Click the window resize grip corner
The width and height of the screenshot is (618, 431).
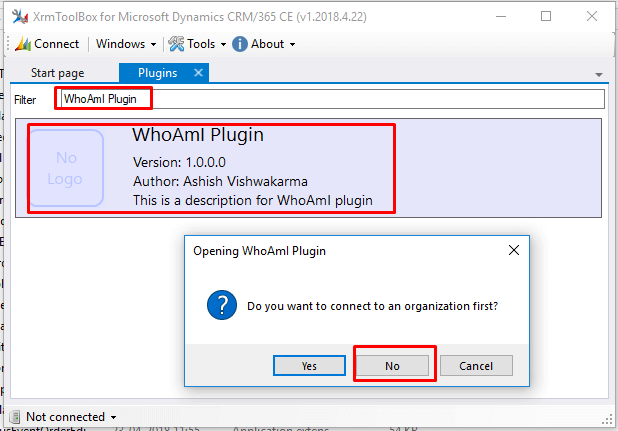click(607, 420)
